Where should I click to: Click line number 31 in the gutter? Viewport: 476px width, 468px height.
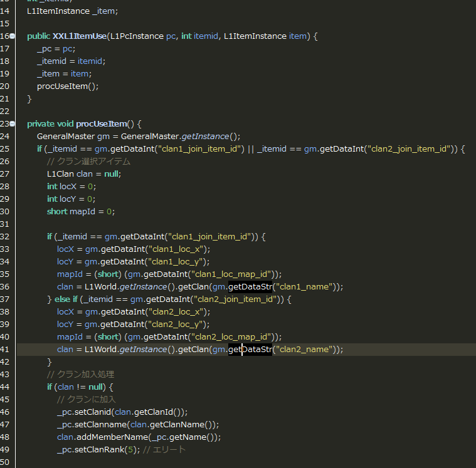[x=5, y=224]
